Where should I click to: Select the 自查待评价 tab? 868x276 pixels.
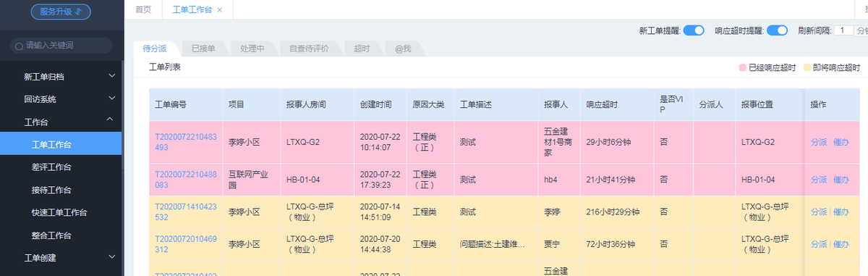point(309,49)
